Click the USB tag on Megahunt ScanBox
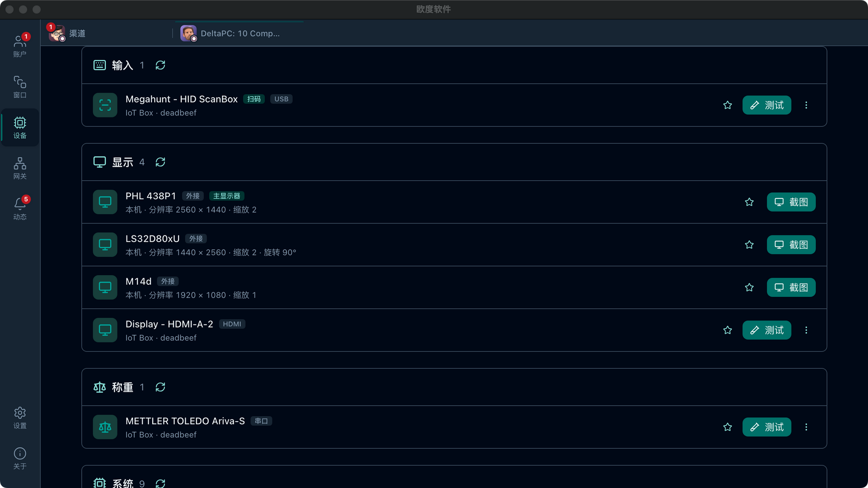The image size is (868, 488). [x=281, y=99]
